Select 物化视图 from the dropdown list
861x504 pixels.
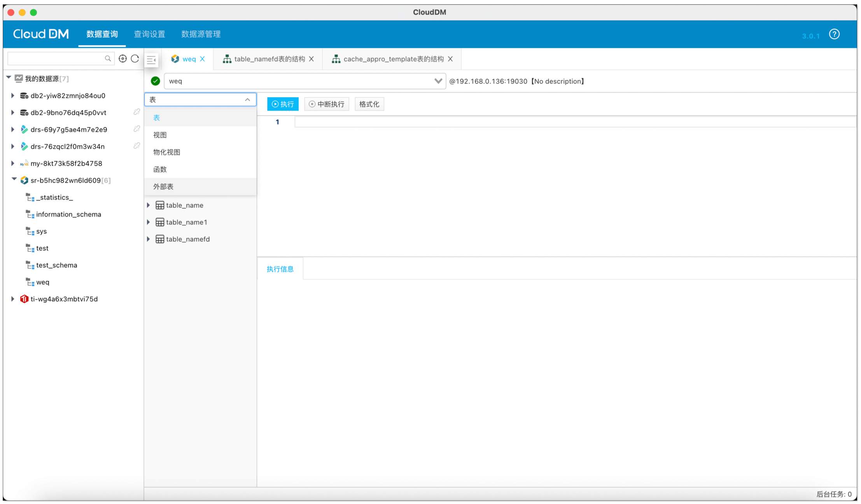point(167,152)
